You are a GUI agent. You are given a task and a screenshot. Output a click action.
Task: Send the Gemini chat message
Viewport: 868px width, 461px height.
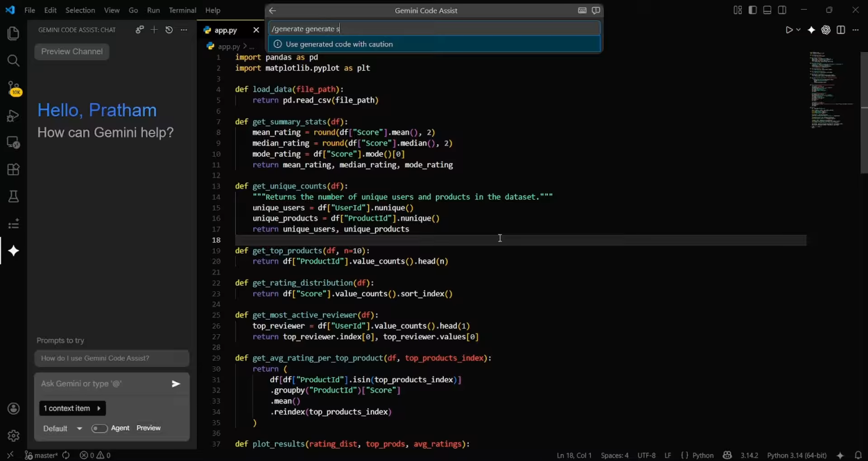tap(176, 384)
